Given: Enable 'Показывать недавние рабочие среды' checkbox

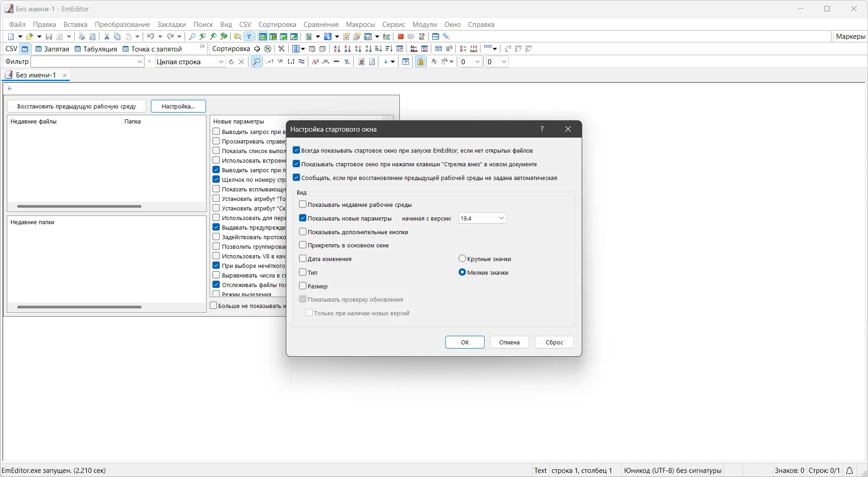Looking at the screenshot, I should point(303,205).
